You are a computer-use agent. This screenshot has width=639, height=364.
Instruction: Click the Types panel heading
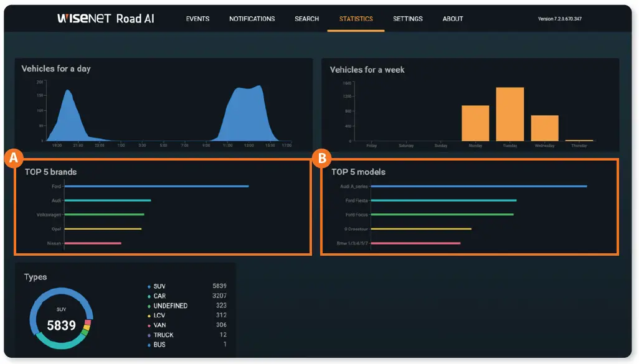(35, 277)
